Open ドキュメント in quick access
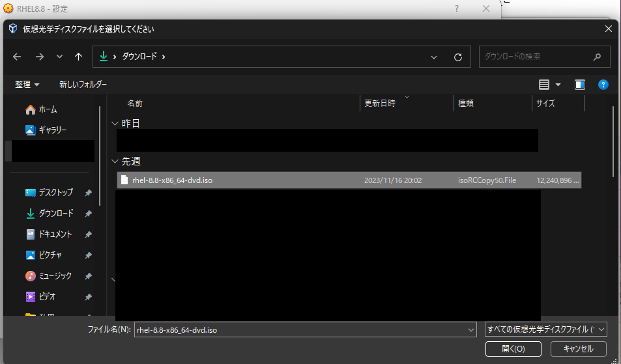The width and height of the screenshot is (621, 364). (49, 234)
